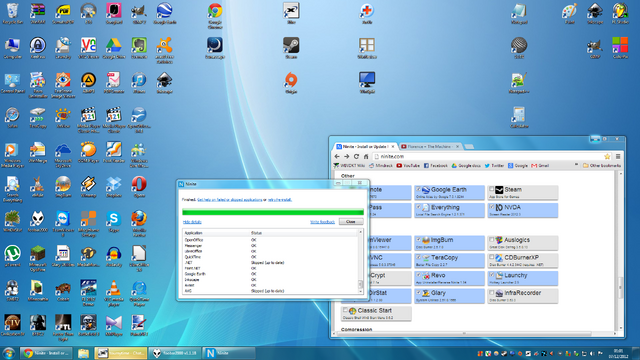Image resolution: width=640 pixels, height=360 pixels.
Task: Open the Safari desktop shortcut
Action: [12, 117]
